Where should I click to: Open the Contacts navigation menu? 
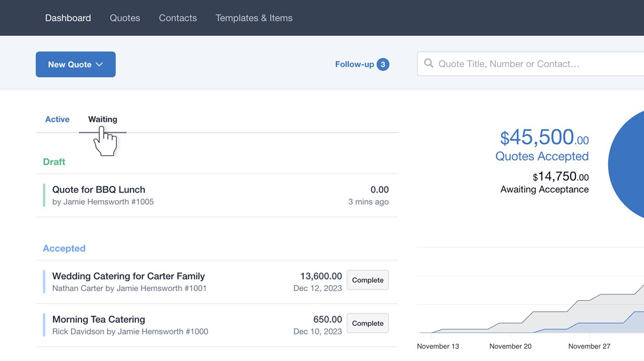coord(177,17)
